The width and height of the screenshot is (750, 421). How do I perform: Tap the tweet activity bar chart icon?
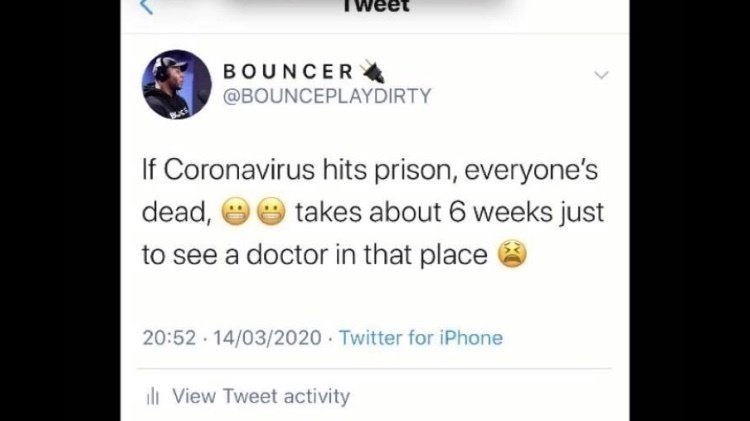point(153,396)
